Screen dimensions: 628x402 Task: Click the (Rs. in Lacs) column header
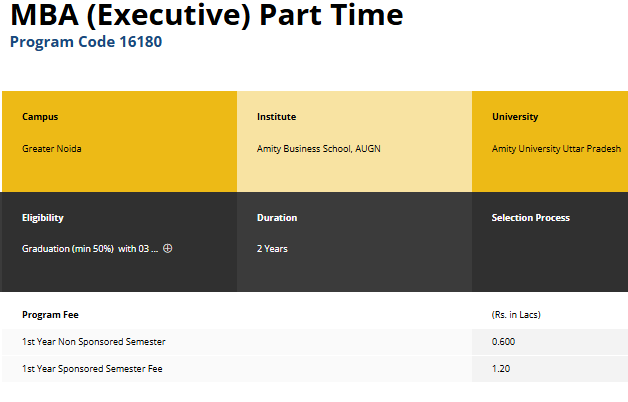point(516,315)
